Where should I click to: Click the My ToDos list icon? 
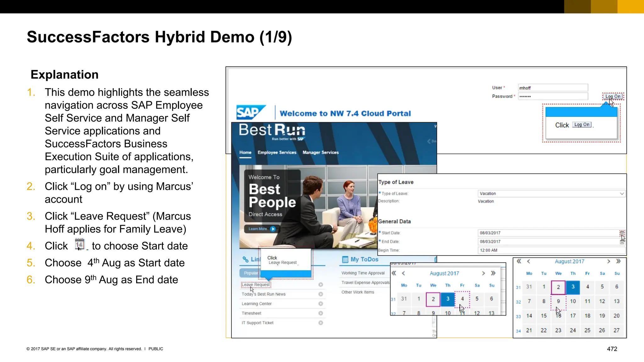(x=345, y=260)
